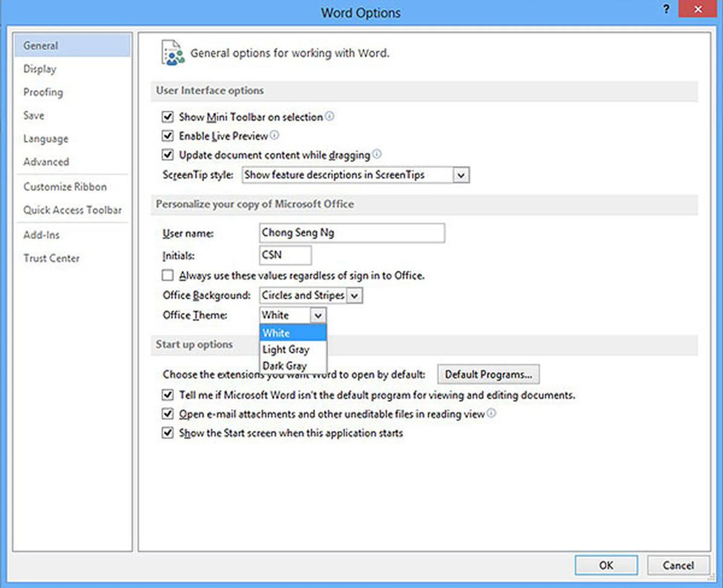Screen dimensions: 723x588
Task: Click info icon beside reading view option
Action: (491, 413)
